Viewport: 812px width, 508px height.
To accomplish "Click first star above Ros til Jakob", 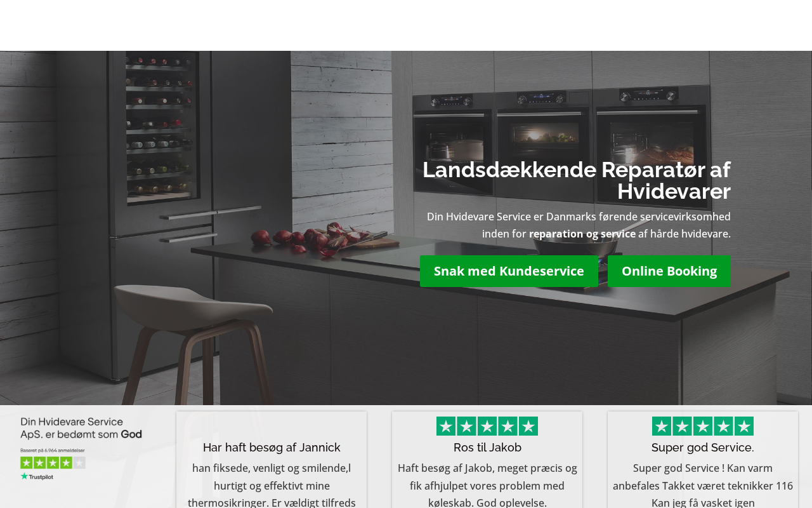I will pyautogui.click(x=446, y=426).
